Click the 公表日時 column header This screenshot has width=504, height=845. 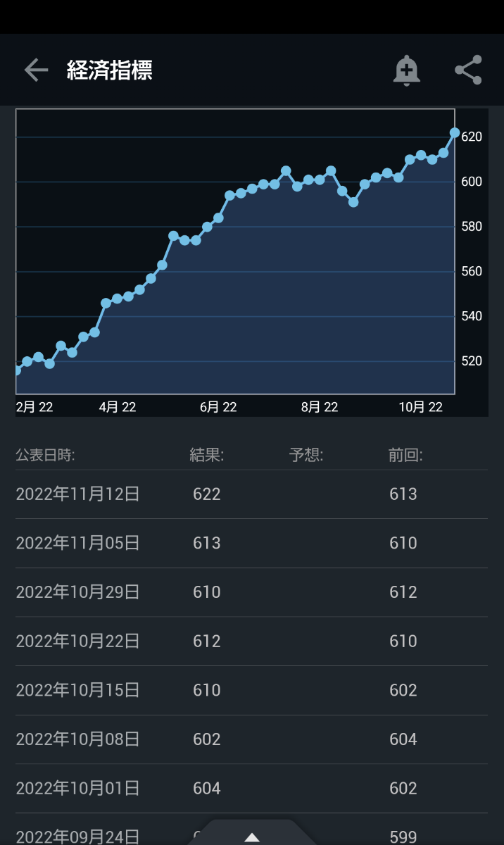pos(45,455)
